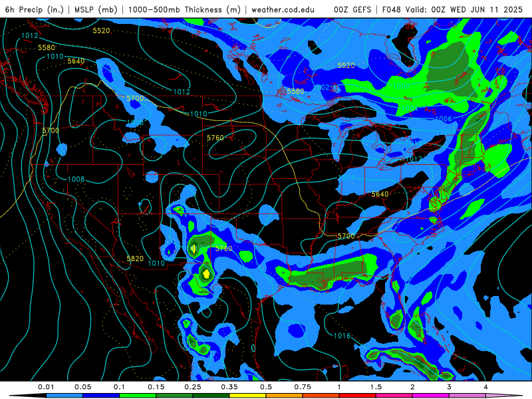This screenshot has width=532, height=399.
Task: Click the 0.01 legend value
Action: click(x=46, y=387)
